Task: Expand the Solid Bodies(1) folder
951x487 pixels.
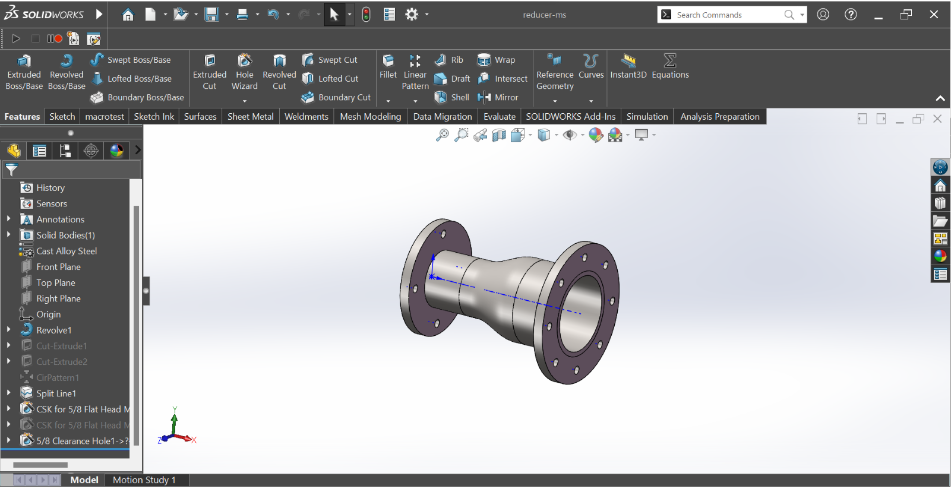Action: pyautogui.click(x=9, y=235)
